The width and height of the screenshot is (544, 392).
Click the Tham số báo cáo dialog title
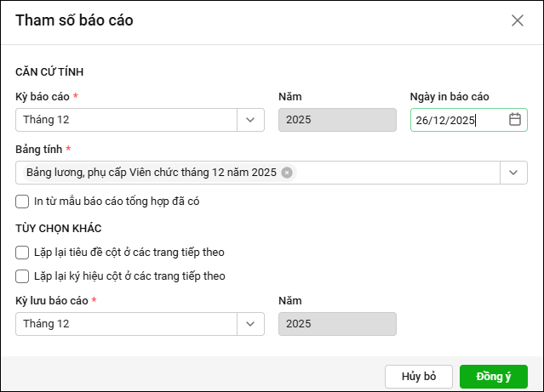pyautogui.click(x=74, y=20)
